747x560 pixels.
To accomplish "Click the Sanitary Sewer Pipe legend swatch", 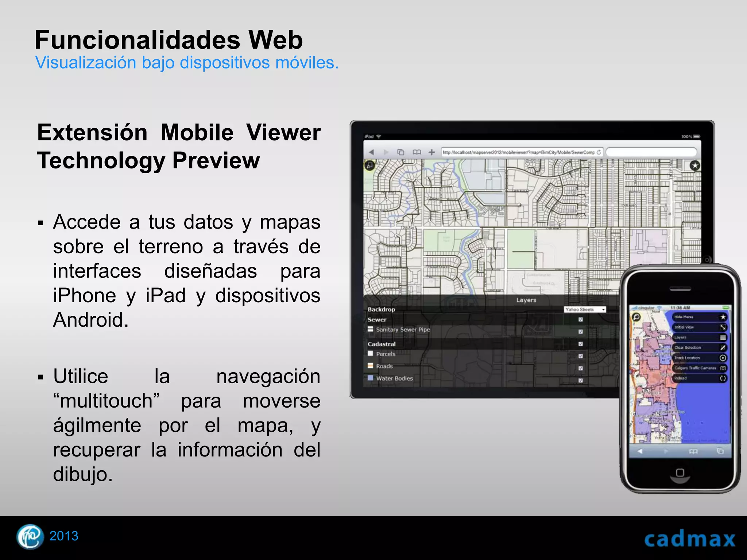I will coord(371,329).
